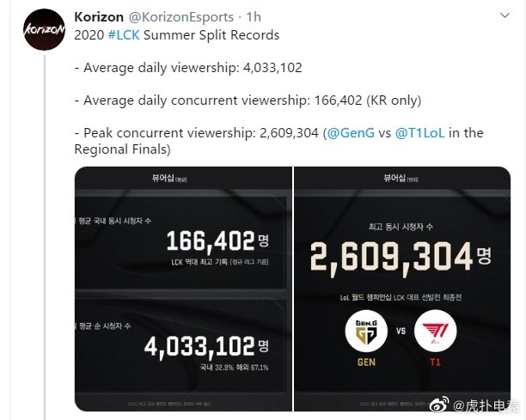
Task: Open the @T1LoL mention
Action: point(420,133)
